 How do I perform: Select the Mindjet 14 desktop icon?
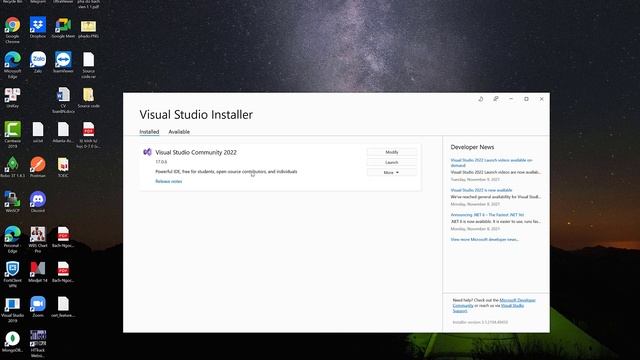[x=38, y=272]
